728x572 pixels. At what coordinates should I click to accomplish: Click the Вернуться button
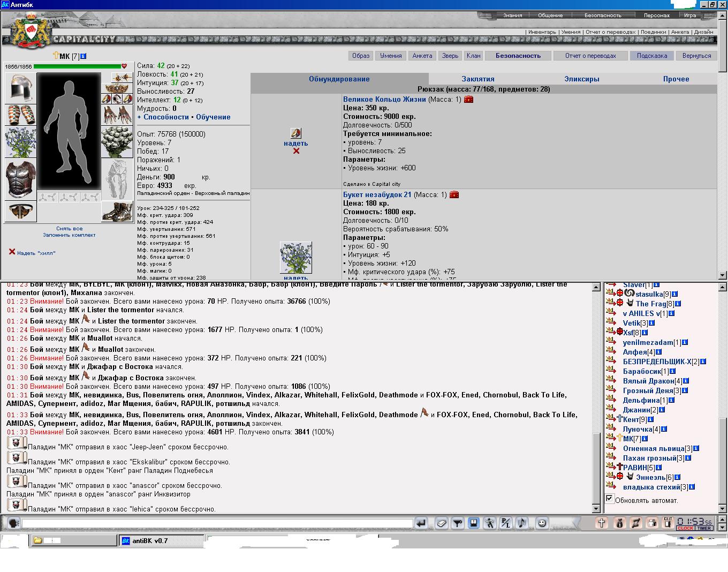(696, 56)
